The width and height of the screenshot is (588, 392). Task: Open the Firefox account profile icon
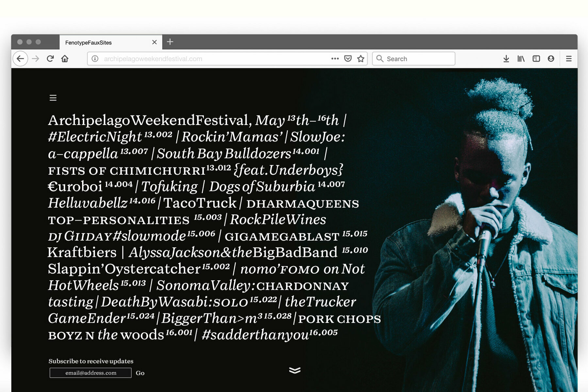pos(551,59)
